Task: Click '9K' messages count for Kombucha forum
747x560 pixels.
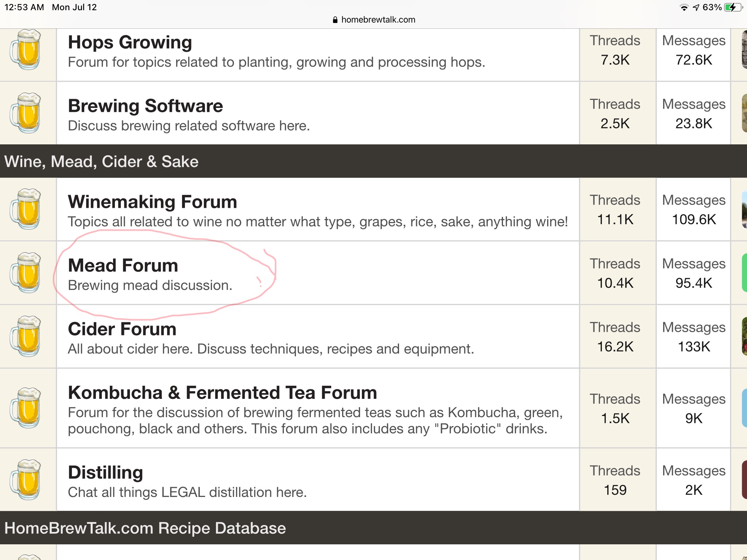Action: point(694,418)
